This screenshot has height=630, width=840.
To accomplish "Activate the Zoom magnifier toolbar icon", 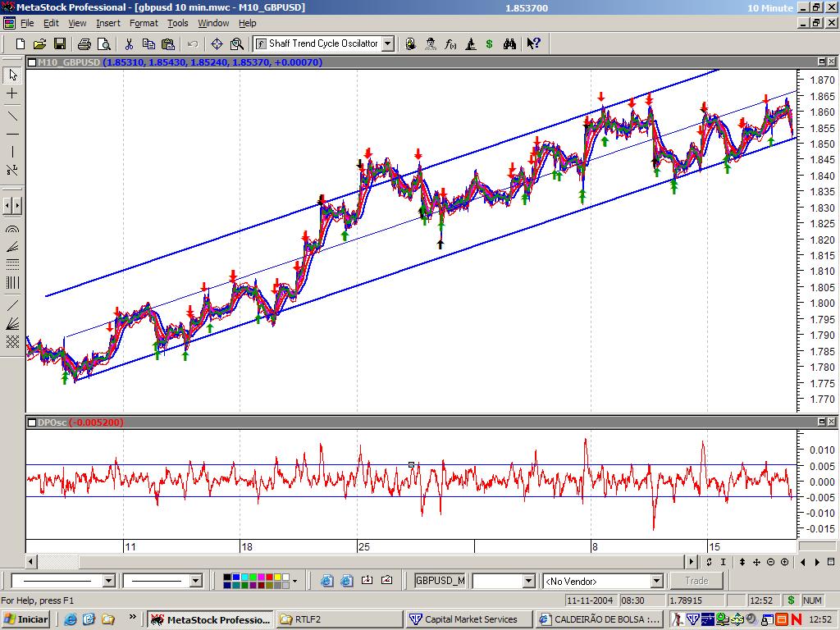I will (235, 43).
